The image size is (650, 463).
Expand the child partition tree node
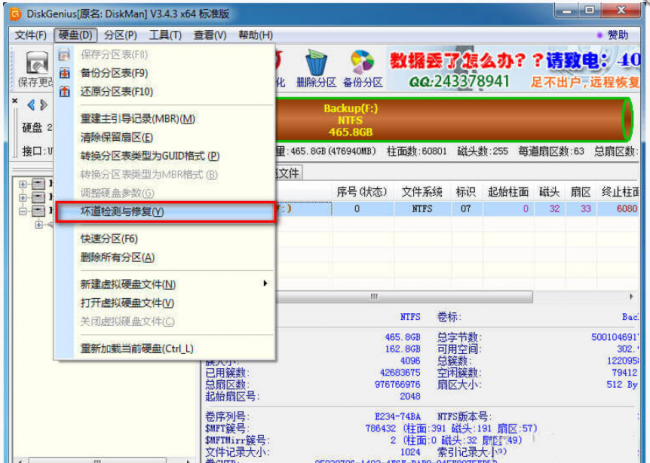pyautogui.click(x=39, y=225)
